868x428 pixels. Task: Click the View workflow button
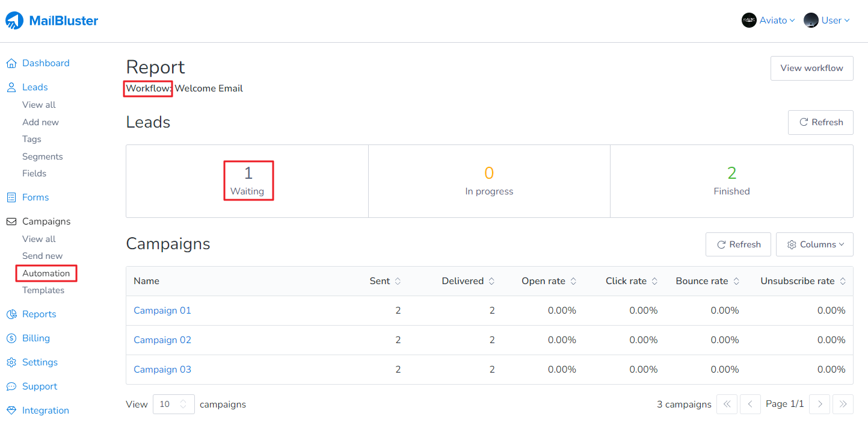(x=811, y=68)
